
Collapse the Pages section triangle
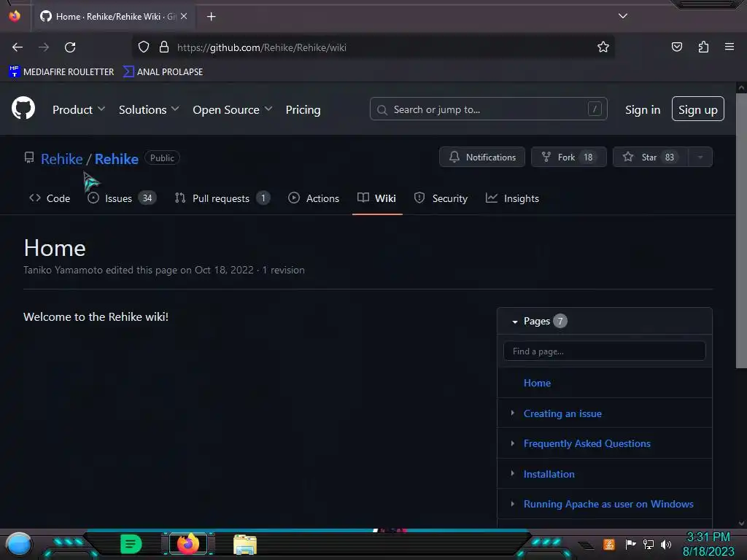pos(515,322)
